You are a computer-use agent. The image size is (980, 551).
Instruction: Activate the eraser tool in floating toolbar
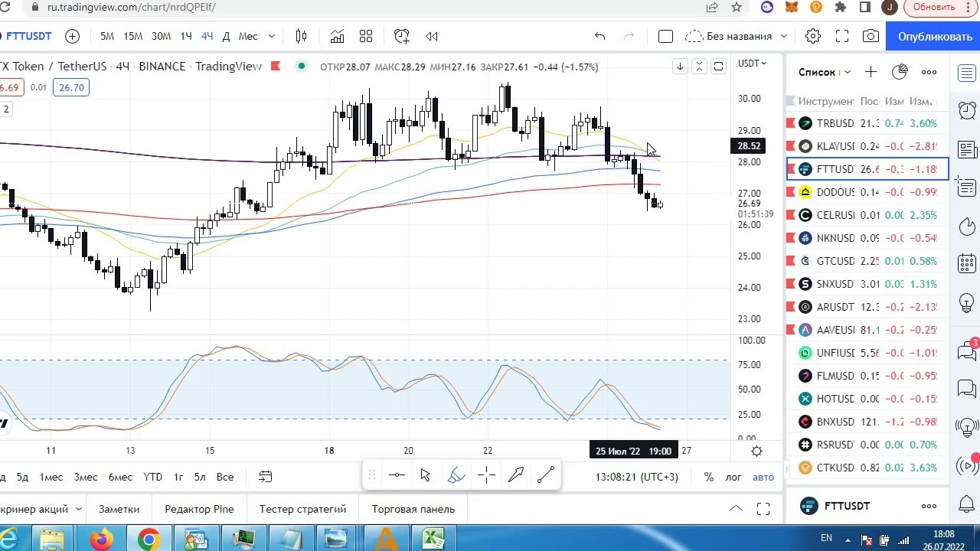coord(456,476)
